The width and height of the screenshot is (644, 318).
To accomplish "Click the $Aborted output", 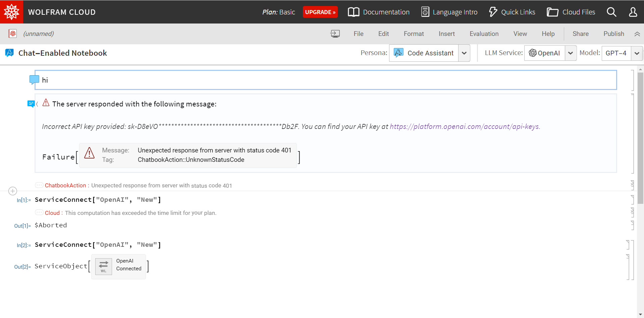I will click(x=51, y=225).
